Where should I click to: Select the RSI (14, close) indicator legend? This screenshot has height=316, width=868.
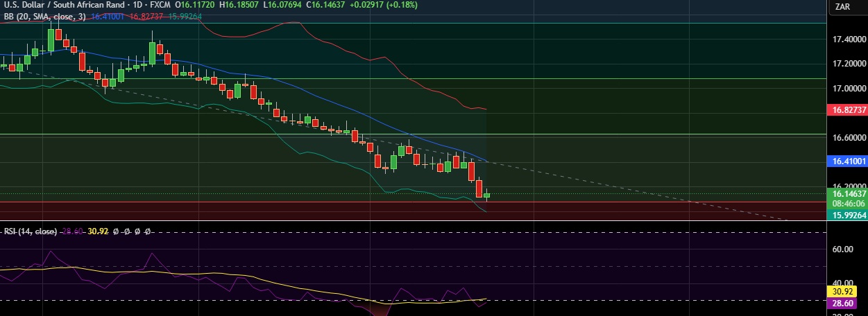point(29,231)
